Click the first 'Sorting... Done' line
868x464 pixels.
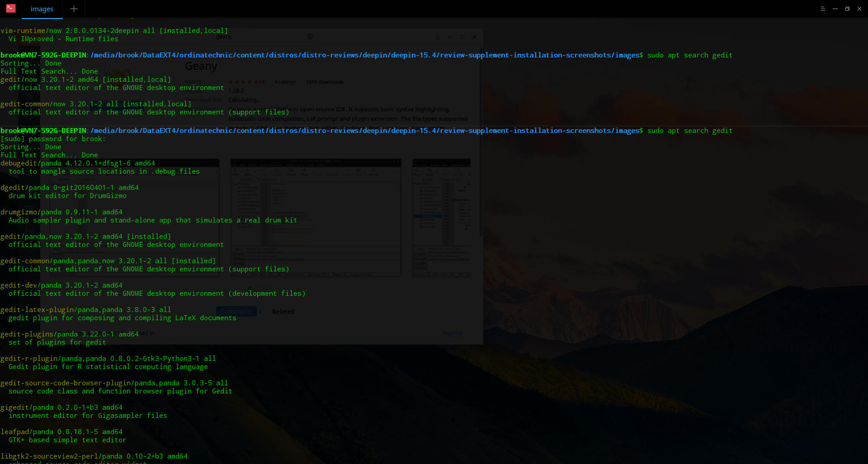click(x=31, y=63)
